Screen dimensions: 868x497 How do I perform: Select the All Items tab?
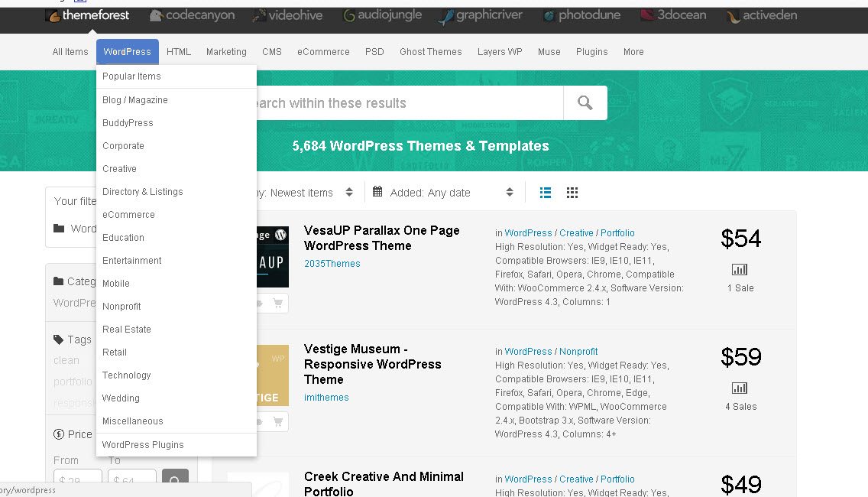tap(70, 51)
